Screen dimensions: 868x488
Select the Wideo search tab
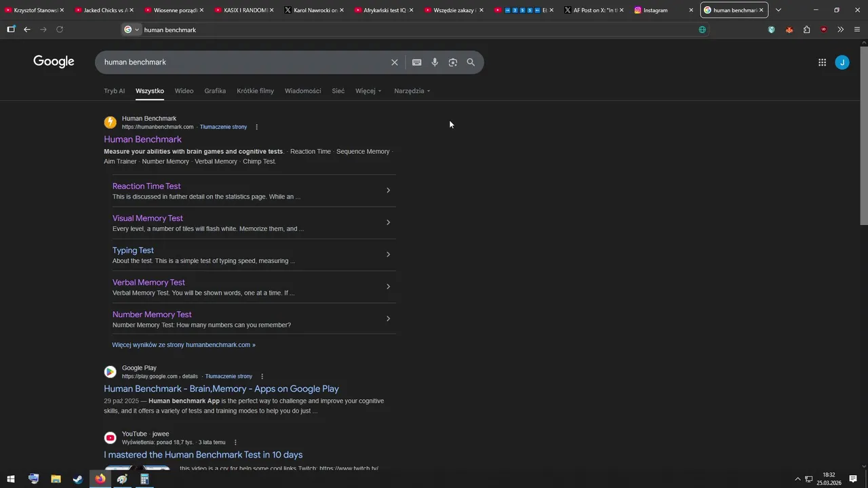184,91
